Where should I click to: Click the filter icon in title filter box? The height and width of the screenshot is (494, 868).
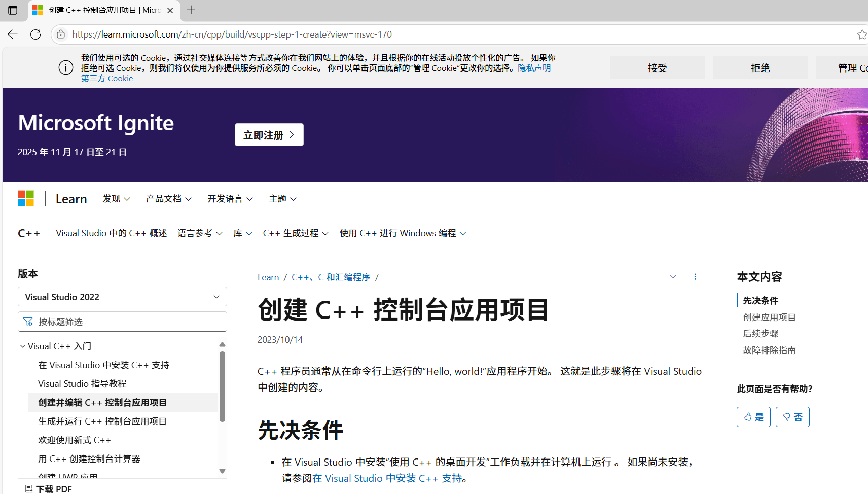(x=28, y=322)
